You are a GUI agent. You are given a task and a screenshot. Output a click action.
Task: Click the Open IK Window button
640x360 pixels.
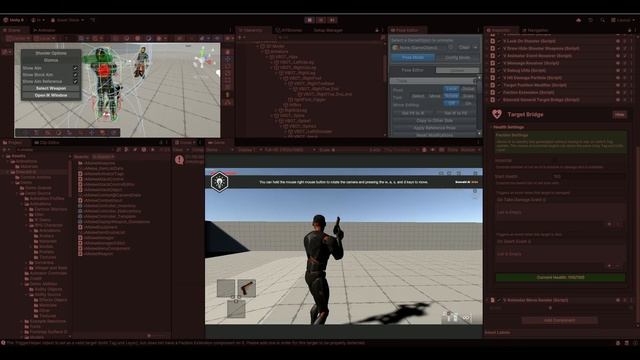tap(51, 95)
